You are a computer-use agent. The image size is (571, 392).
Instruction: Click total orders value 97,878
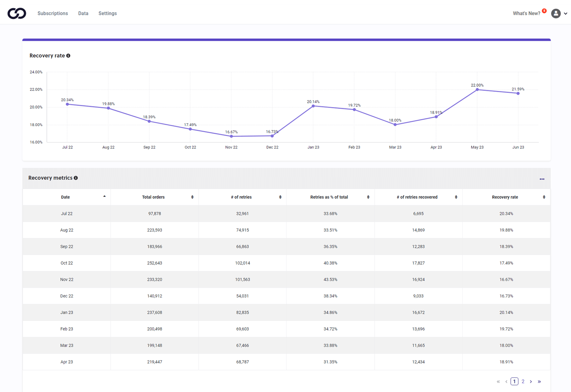click(x=155, y=214)
